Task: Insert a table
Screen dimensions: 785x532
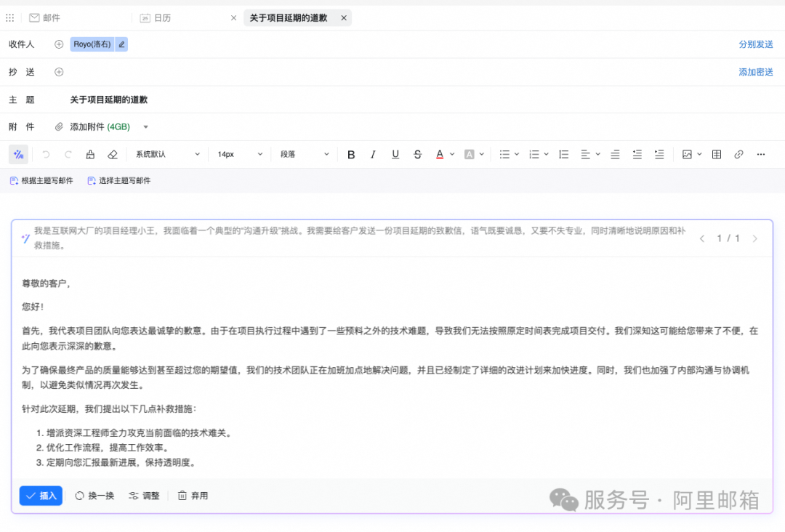Action: [x=716, y=154]
